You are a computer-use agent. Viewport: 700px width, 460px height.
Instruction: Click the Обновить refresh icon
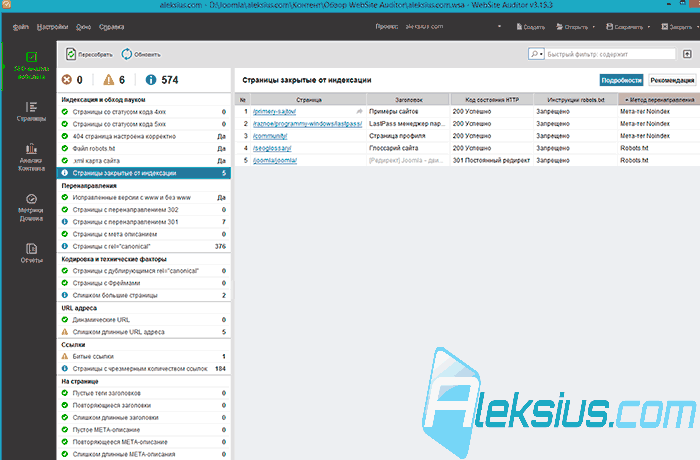point(127,54)
